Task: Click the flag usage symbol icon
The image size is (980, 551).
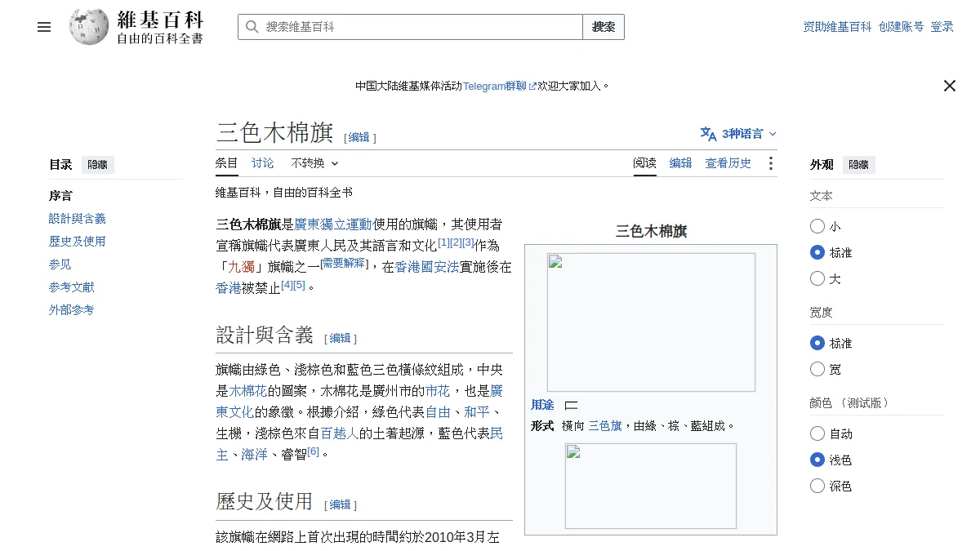Action: [x=572, y=405]
